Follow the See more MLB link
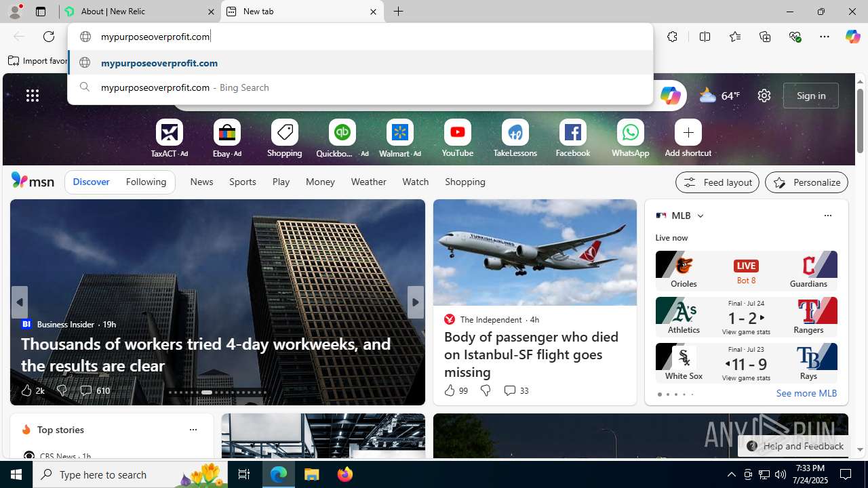 (x=806, y=393)
